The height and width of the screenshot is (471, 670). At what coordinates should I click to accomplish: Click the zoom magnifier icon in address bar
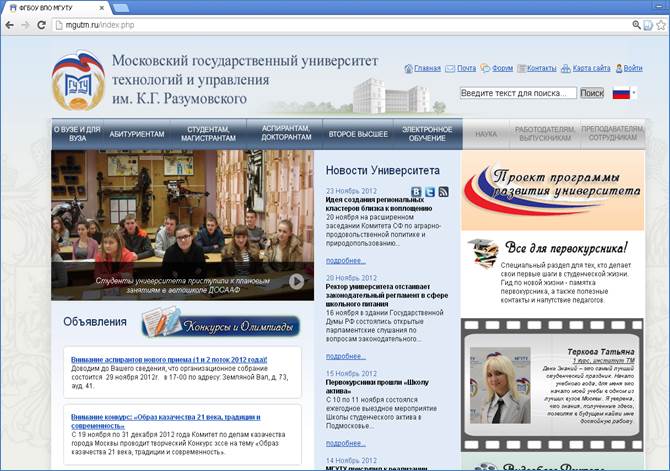coord(636,25)
